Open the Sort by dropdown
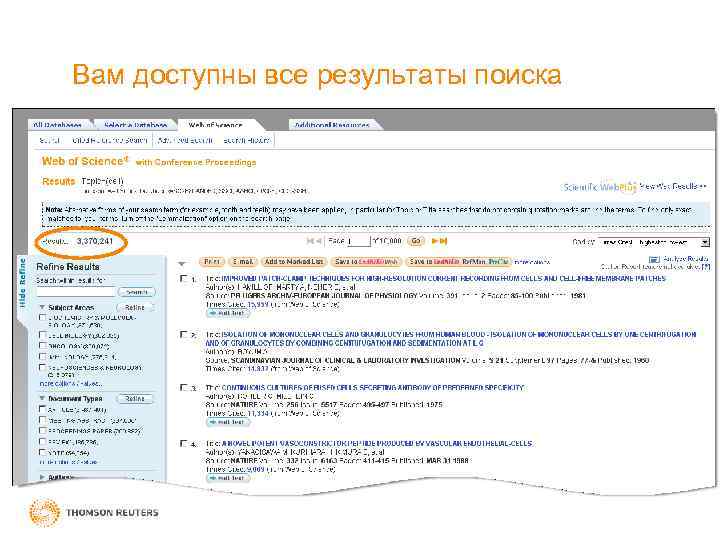This screenshot has width=720, height=540. tap(654, 242)
